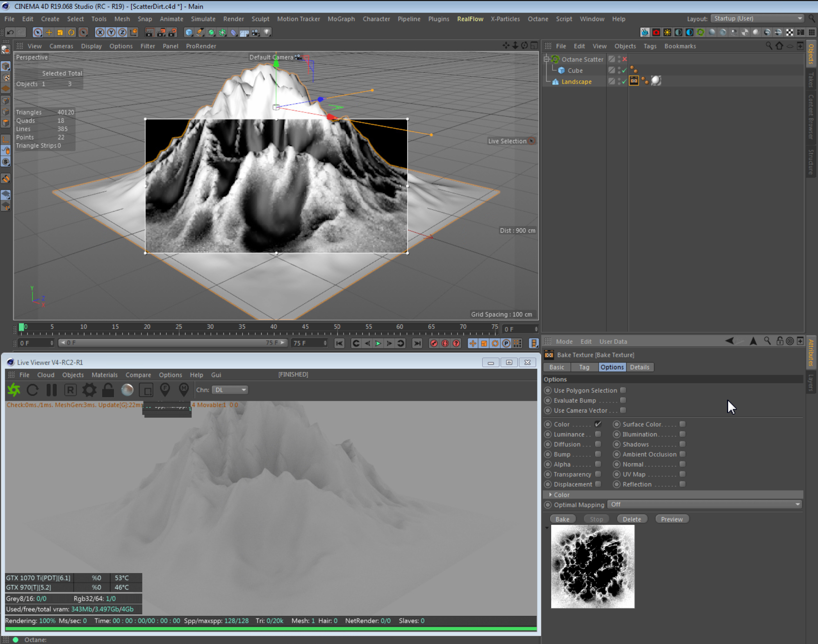Uncheck the Color bake option
Viewport: 818px width, 644px height.
point(598,424)
